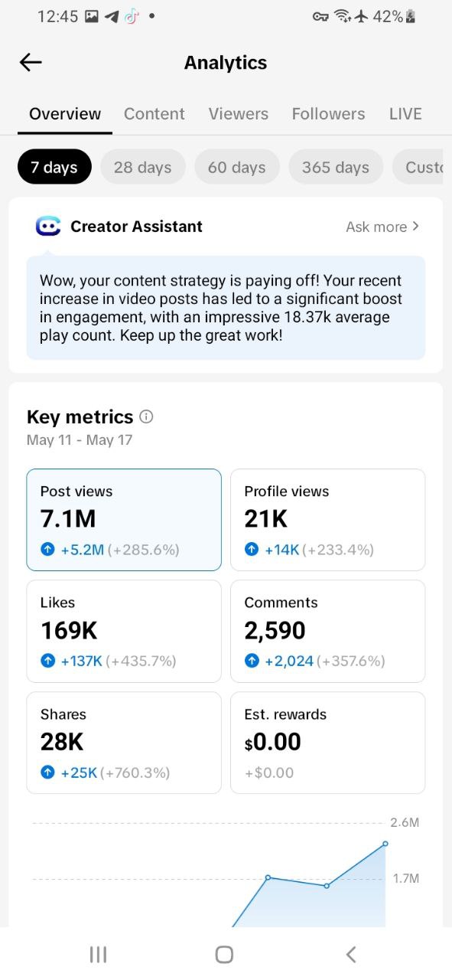This screenshot has height=980, width=452.
Task: Select the 7 days range pill
Action: [54, 167]
